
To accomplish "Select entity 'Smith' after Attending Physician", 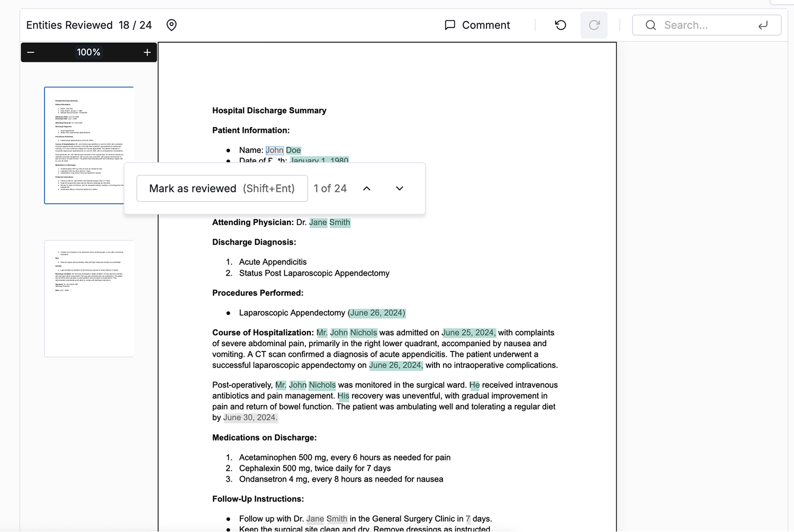I will click(x=340, y=222).
